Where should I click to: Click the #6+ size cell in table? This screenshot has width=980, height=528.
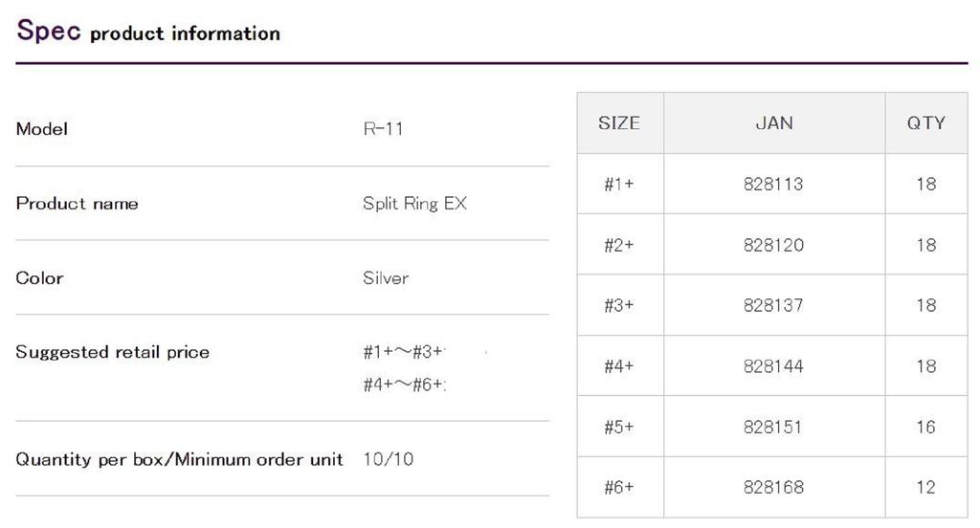tap(619, 488)
